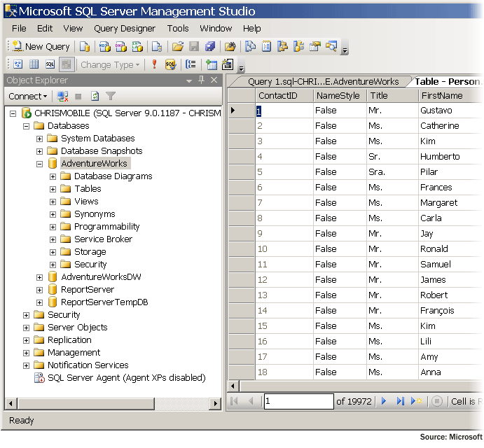The height and width of the screenshot is (448, 484).
Task: Click the Add Group By icon
Action: tap(191, 64)
